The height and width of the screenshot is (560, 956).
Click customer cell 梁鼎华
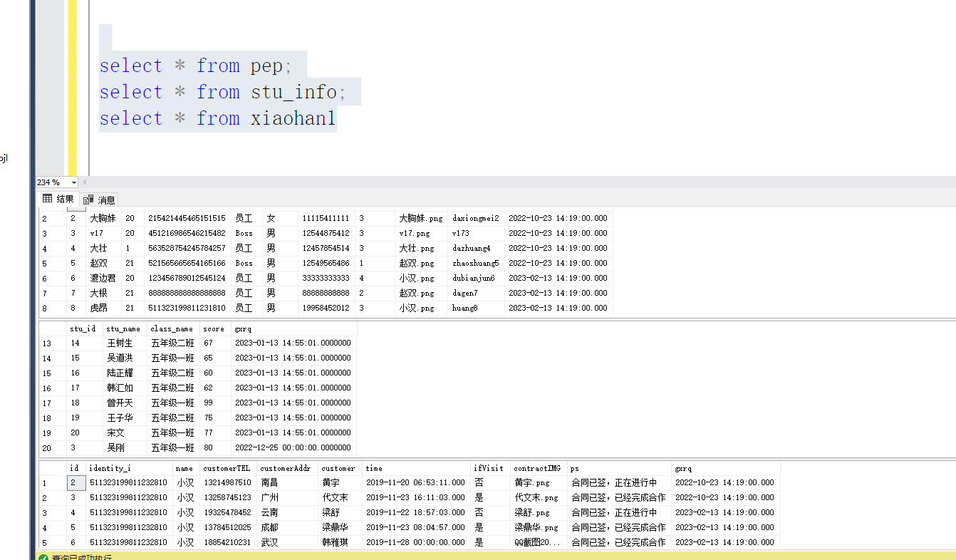(340, 527)
